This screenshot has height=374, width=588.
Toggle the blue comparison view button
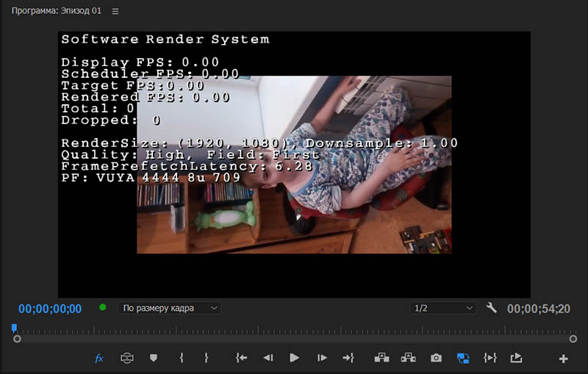(x=463, y=359)
